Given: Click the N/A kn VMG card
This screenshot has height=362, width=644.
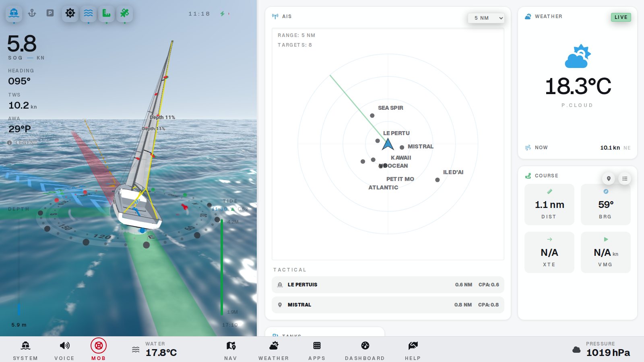Looking at the screenshot, I should 606,253.
